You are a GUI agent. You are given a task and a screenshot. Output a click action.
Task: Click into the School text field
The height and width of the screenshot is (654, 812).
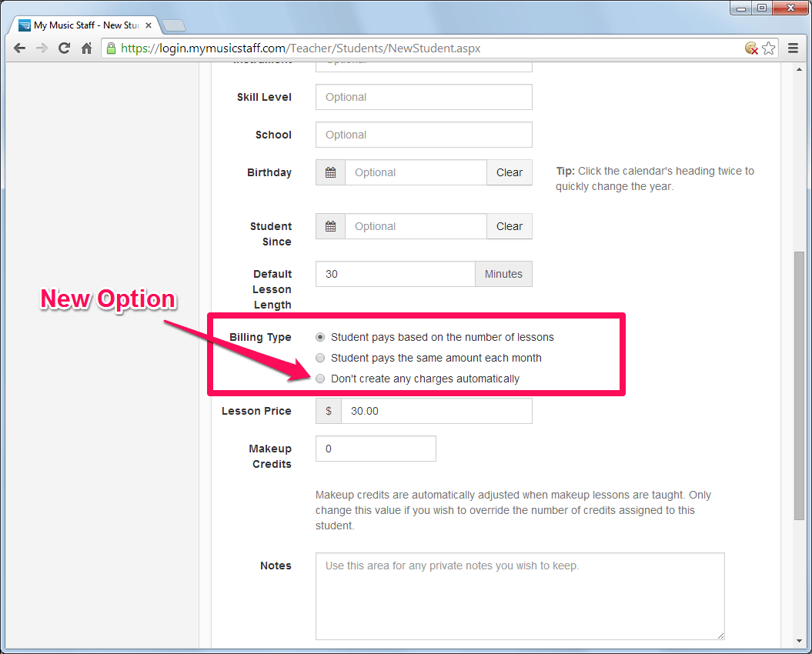coord(424,135)
